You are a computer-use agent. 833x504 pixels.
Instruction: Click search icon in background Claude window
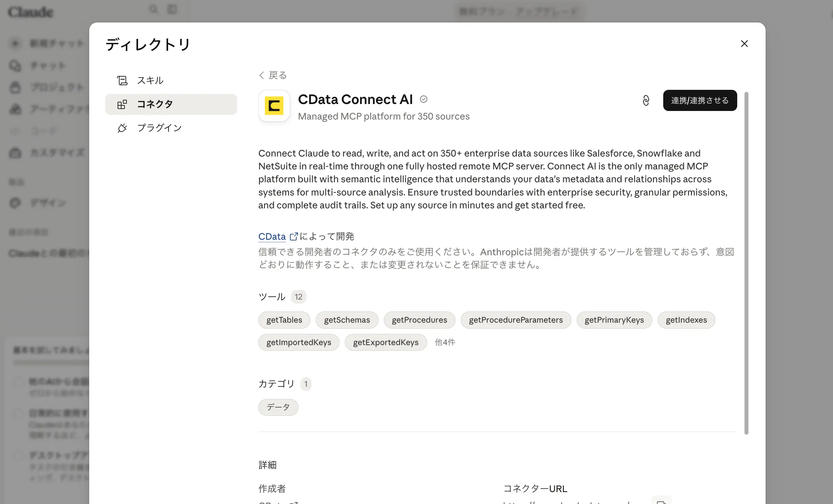point(154,9)
